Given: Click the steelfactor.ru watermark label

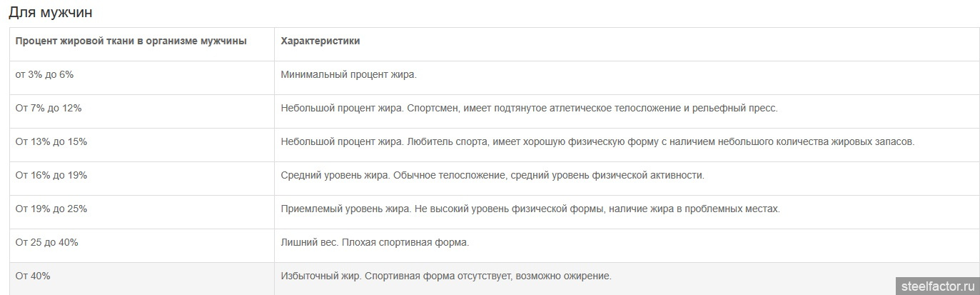Looking at the screenshot, I should point(938,286).
